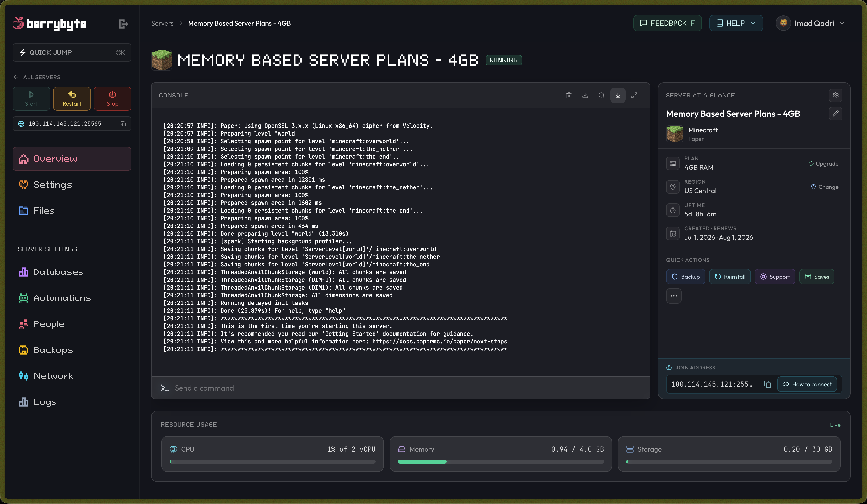Open Server at a Glance settings gear
The image size is (867, 504).
tap(835, 95)
